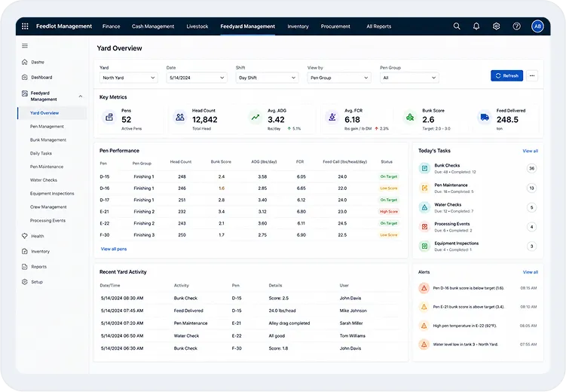
Task: Click the blue Refresh button
Action: [506, 76]
